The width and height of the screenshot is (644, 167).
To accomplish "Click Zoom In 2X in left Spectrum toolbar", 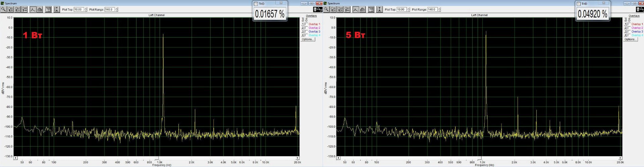I will (x=10, y=9).
